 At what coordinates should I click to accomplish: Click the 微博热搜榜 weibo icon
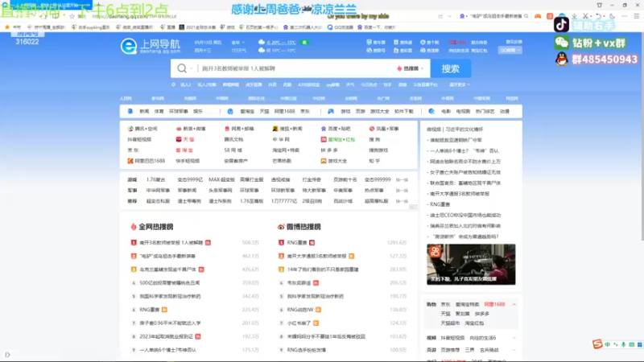coord(281,227)
